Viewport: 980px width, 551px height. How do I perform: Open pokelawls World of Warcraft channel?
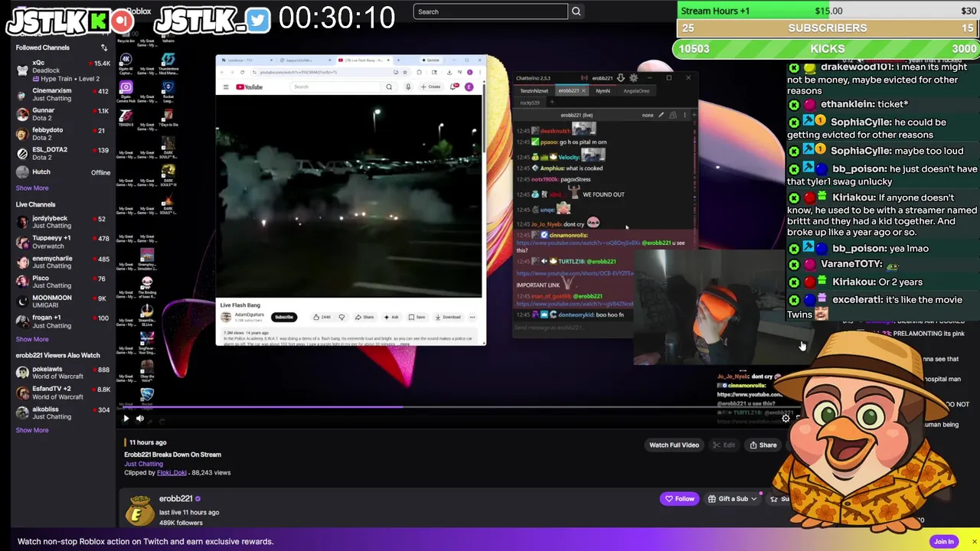point(63,373)
